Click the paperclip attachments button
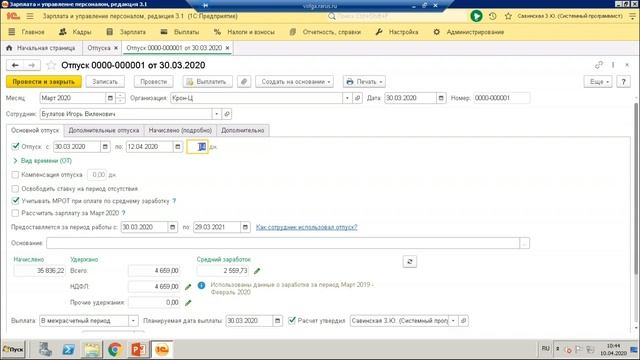 click(244, 82)
